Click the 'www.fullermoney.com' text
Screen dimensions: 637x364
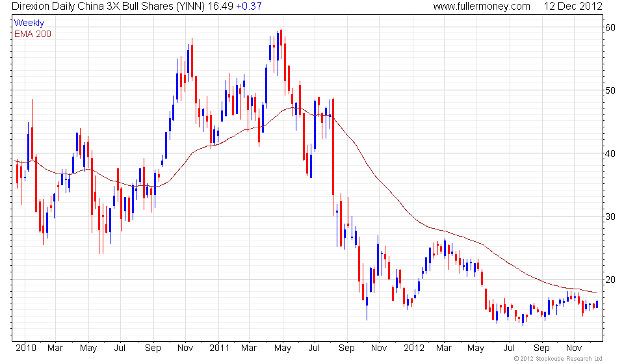click(x=482, y=6)
